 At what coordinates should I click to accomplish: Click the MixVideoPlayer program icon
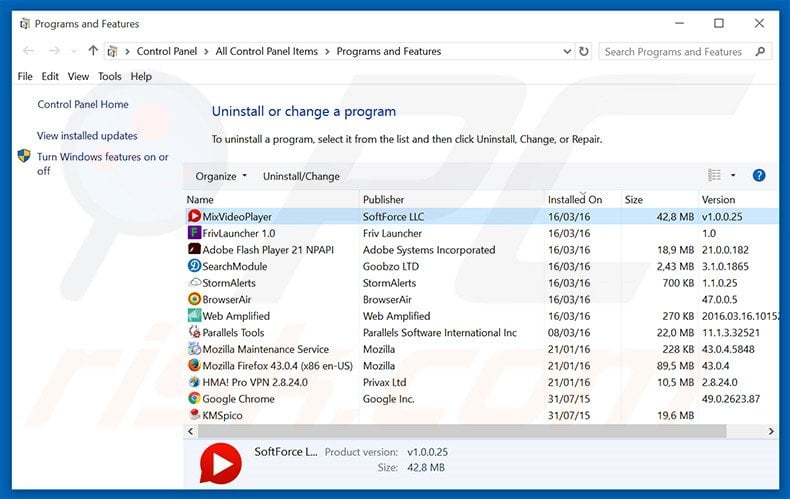[x=194, y=216]
